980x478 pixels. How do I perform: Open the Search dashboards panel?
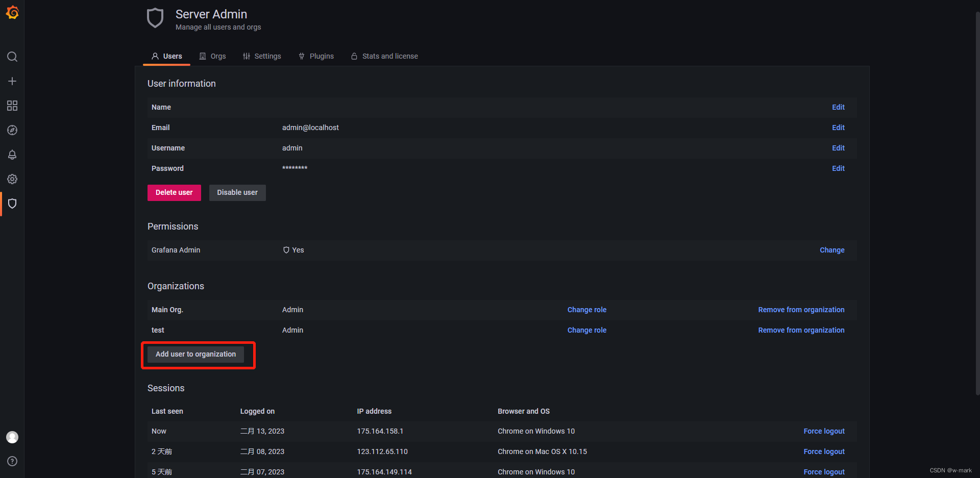pyautogui.click(x=12, y=57)
